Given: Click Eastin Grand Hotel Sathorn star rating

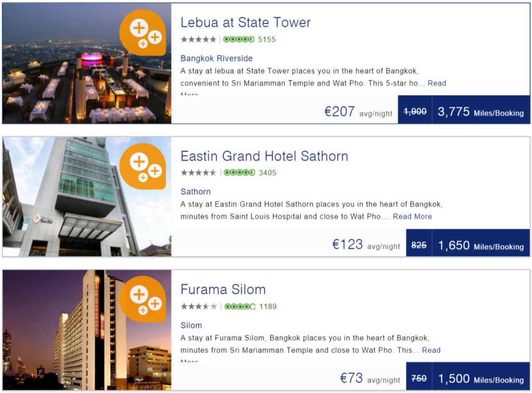Looking at the screenshot, I should pos(198,173).
